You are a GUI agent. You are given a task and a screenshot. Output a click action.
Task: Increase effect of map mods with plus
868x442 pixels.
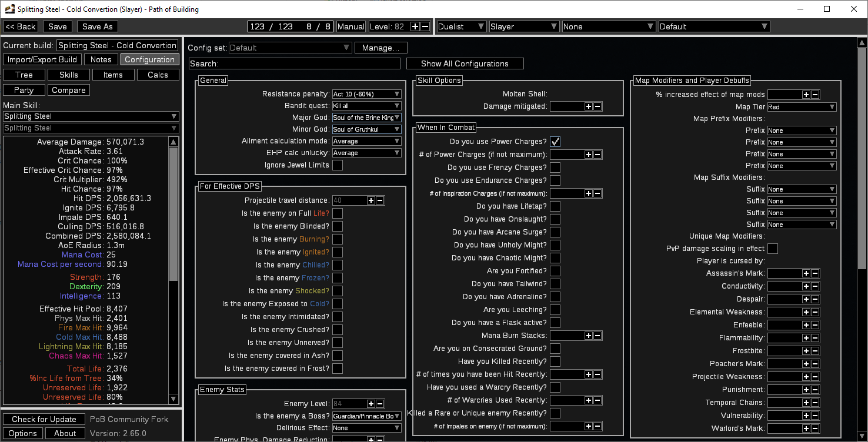[x=806, y=95]
